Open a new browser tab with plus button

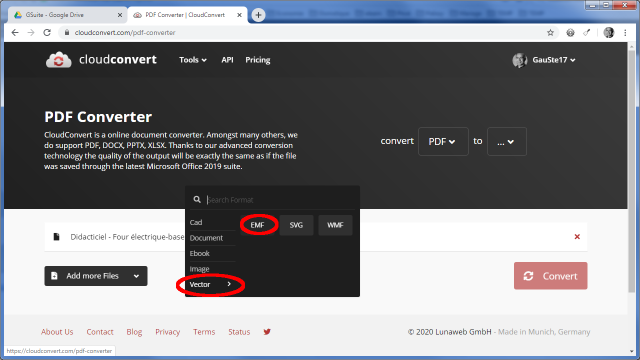[x=258, y=15]
